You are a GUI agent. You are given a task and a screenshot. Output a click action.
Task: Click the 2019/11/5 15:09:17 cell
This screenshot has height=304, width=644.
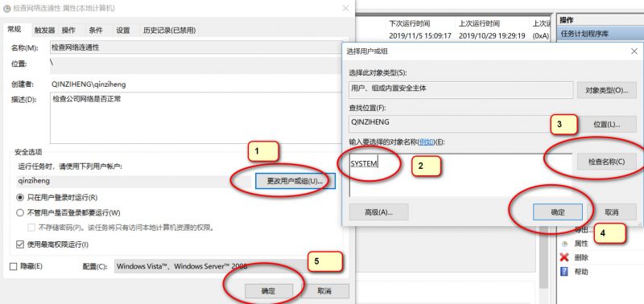click(x=420, y=36)
